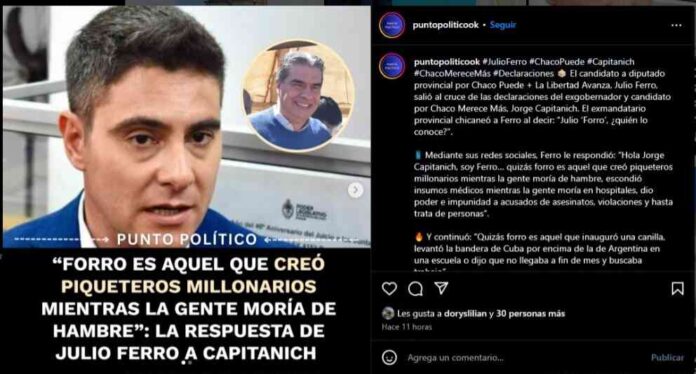Image resolution: width=696 pixels, height=374 pixels.
Task: Open more options three-dot menu
Action: pyautogui.click(x=676, y=25)
